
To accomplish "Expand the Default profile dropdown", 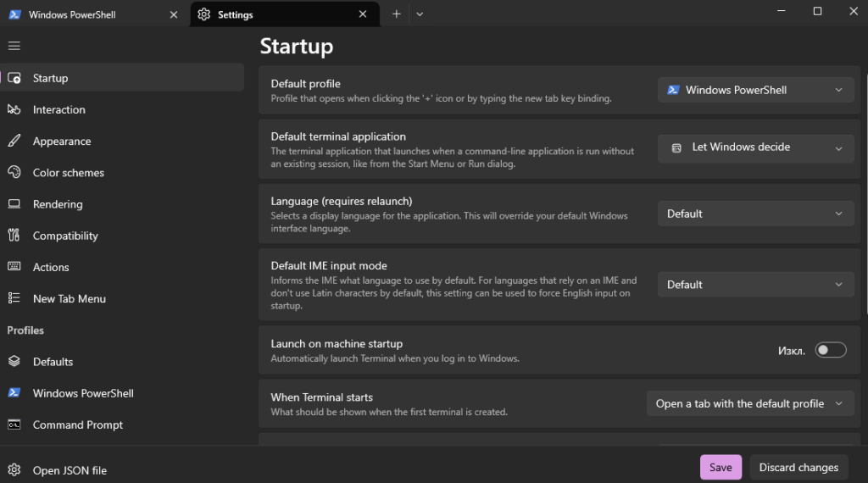I will pyautogui.click(x=755, y=90).
